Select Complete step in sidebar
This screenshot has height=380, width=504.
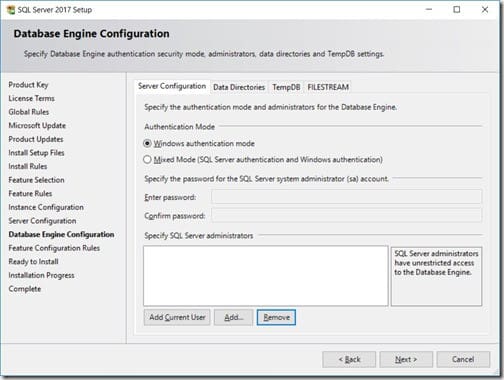(25, 289)
